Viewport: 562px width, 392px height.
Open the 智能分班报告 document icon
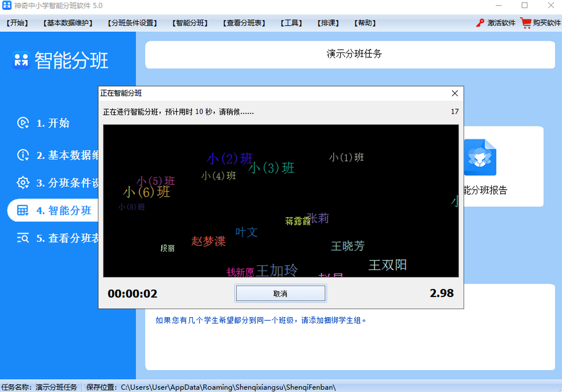pyautogui.click(x=480, y=157)
